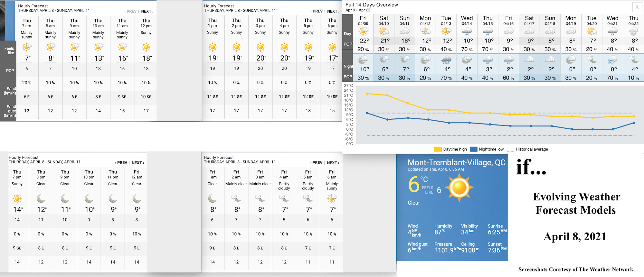644x277 pixels.
Task: Click PREV in the Thu 1 pm hourly panel
Action: [317, 11]
